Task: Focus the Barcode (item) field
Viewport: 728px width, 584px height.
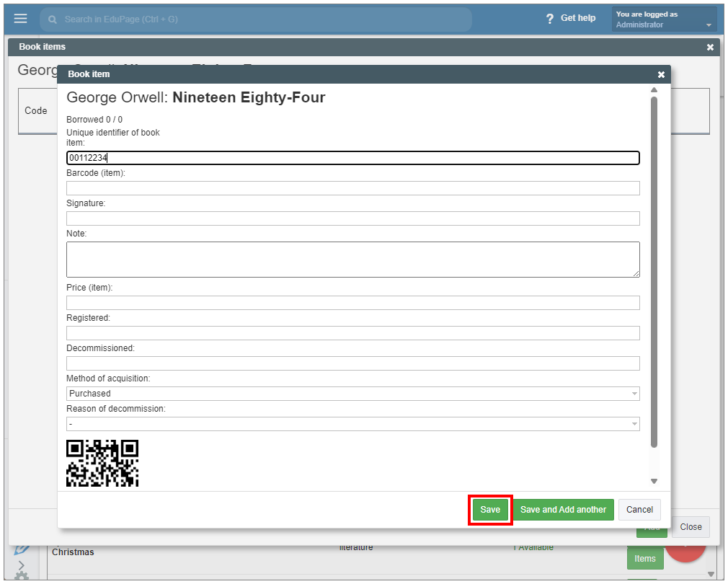Action: tap(352, 188)
